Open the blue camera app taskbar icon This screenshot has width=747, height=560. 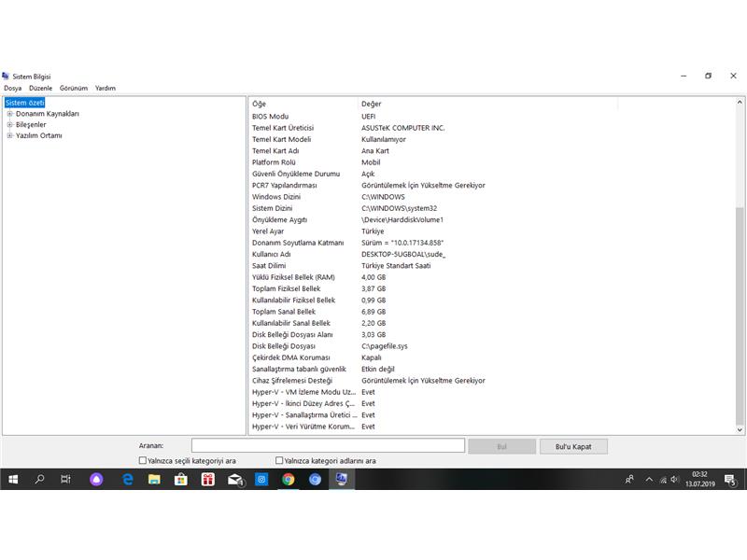(261, 479)
